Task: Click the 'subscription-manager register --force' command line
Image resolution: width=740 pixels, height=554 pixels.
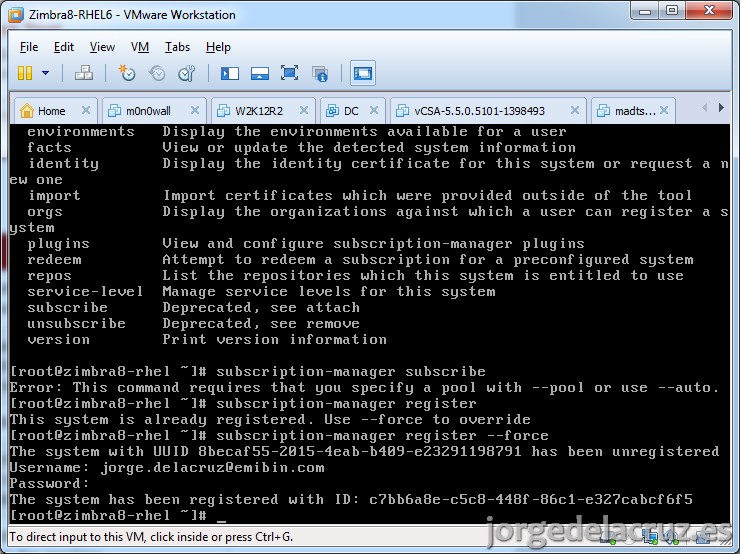Action: pos(279,436)
